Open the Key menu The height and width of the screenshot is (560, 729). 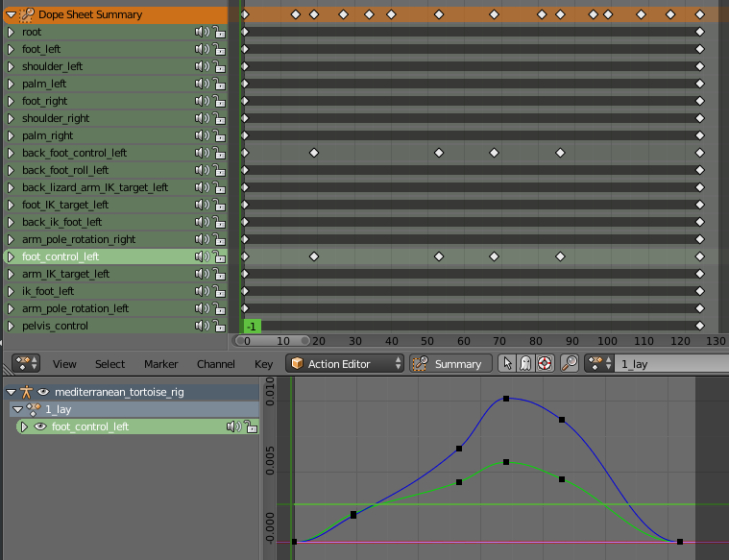coord(263,364)
